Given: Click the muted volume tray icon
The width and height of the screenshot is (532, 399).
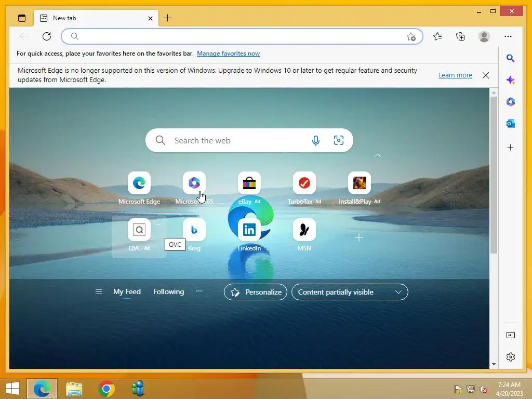Looking at the screenshot, I should [x=483, y=389].
